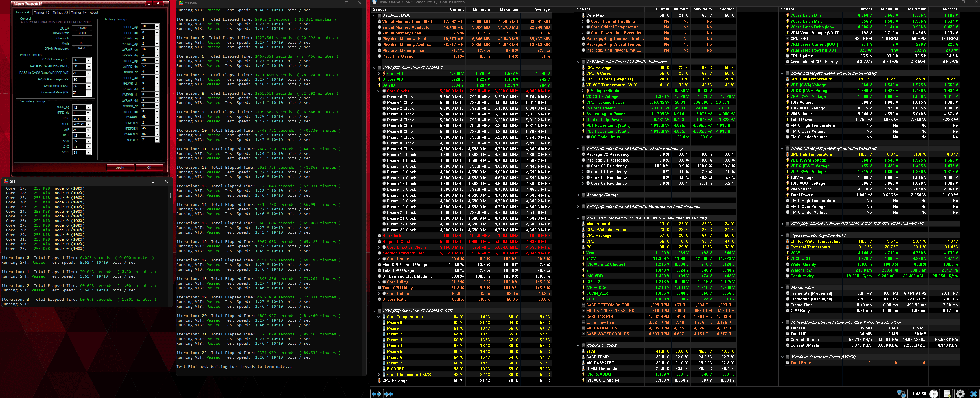Expand the Core Usage row
980x398 pixels.
pyautogui.click(x=379, y=259)
